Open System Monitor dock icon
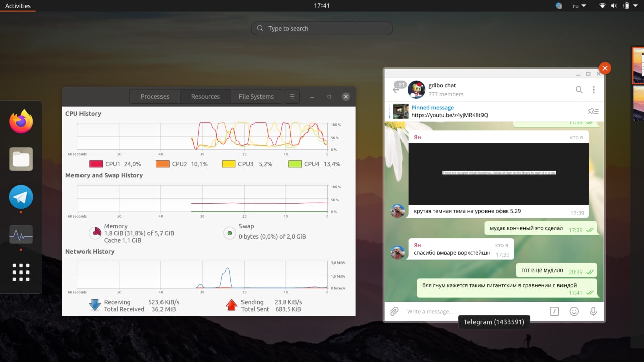Image resolution: width=644 pixels, height=362 pixels. point(21,235)
